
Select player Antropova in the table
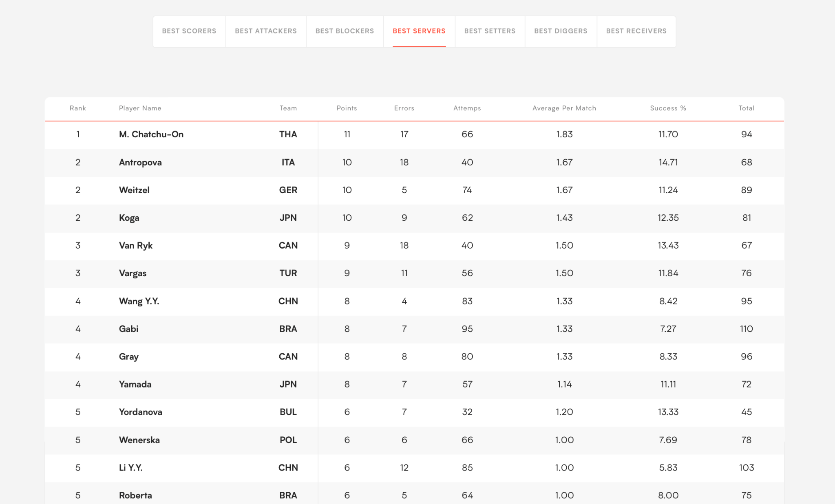(x=140, y=162)
